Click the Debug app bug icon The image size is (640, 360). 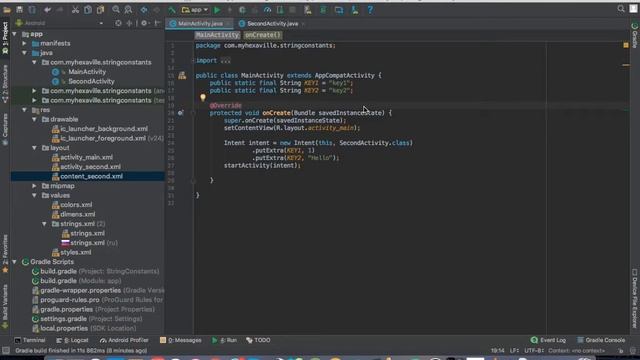pyautogui.click(x=242, y=9)
